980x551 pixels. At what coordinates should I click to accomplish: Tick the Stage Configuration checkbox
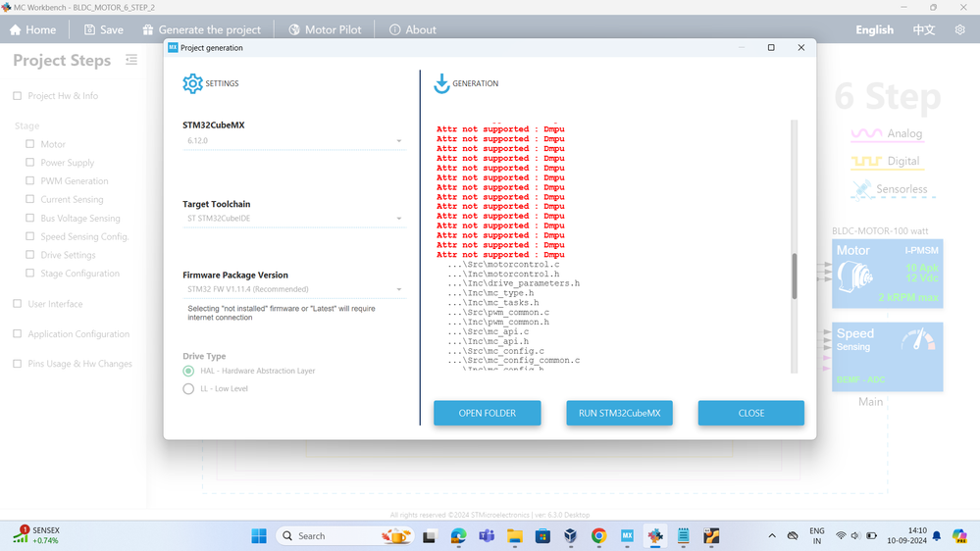point(30,273)
